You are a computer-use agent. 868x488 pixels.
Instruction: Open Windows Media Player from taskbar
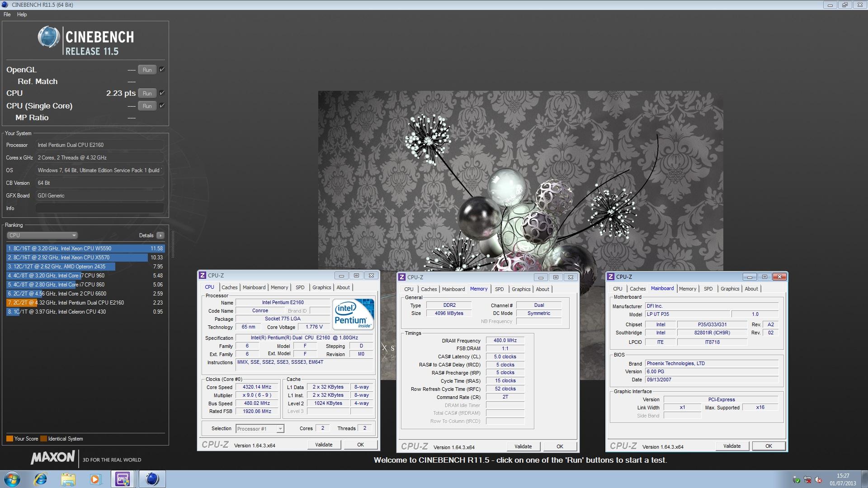(x=95, y=479)
